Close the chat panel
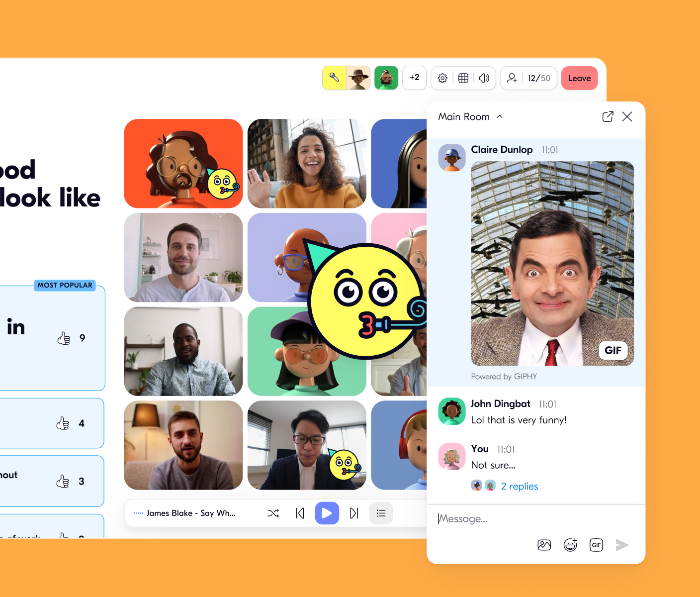The image size is (700, 597). [627, 116]
